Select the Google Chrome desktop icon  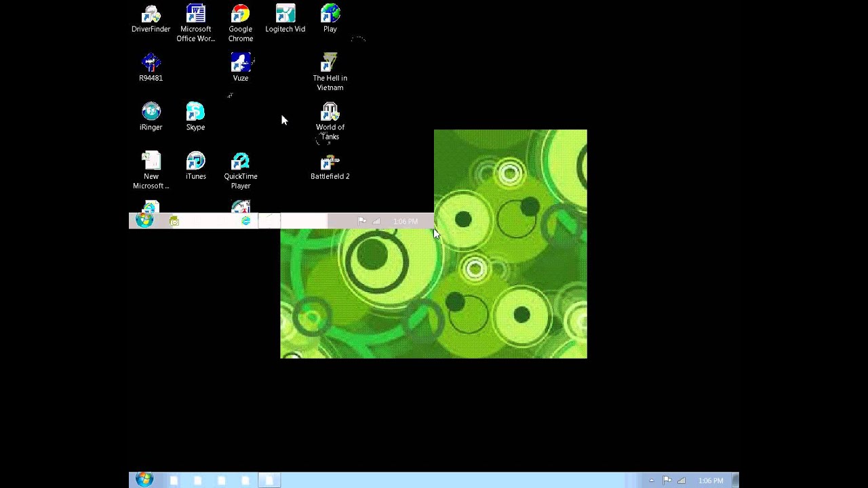coord(240,24)
